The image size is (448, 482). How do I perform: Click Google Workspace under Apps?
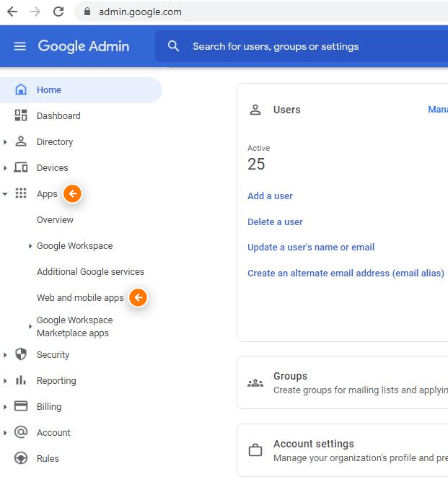(x=75, y=246)
